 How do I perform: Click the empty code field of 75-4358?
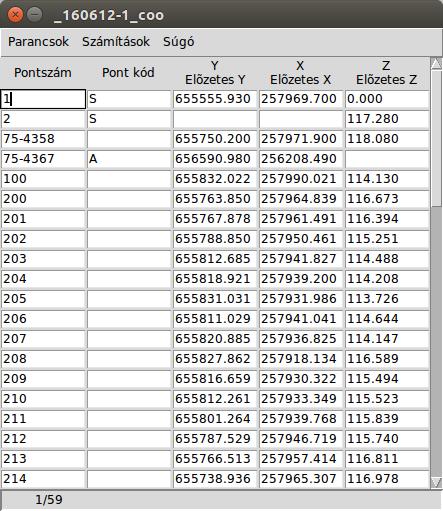129,139
